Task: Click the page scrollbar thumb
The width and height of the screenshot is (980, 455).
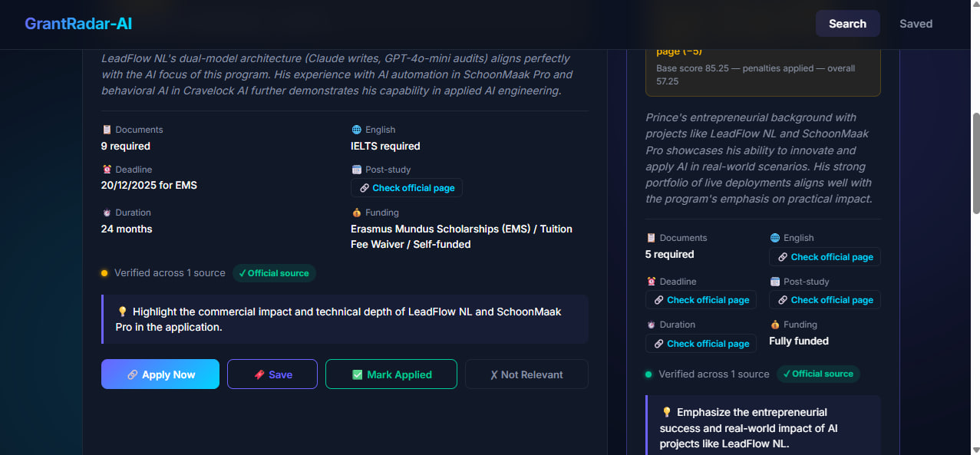Action: [975, 163]
